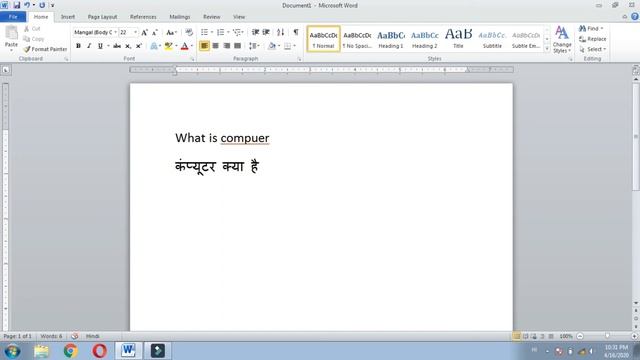This screenshot has height=360, width=640.
Task: Click the Sort icon in Paragraph group
Action: [280, 32]
